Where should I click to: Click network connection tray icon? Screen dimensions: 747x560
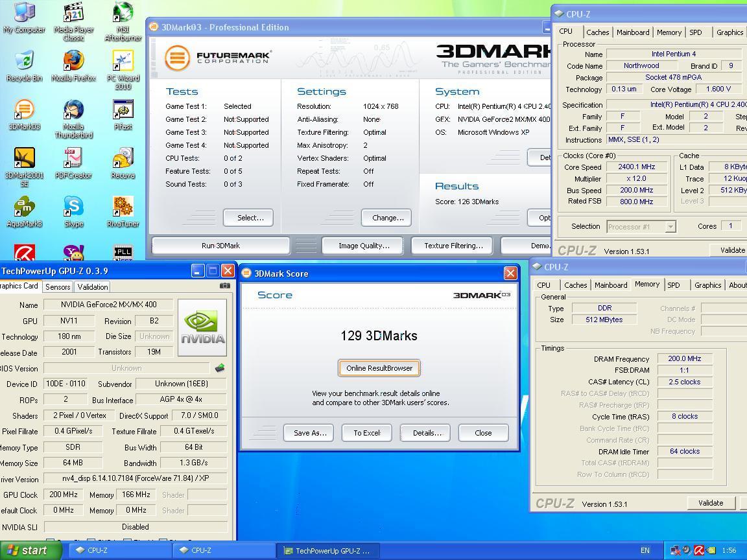point(676,550)
